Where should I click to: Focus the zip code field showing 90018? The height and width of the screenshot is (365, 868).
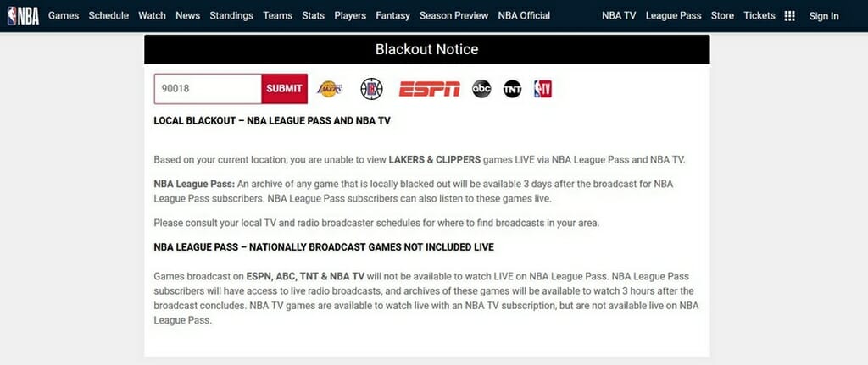pos(208,88)
